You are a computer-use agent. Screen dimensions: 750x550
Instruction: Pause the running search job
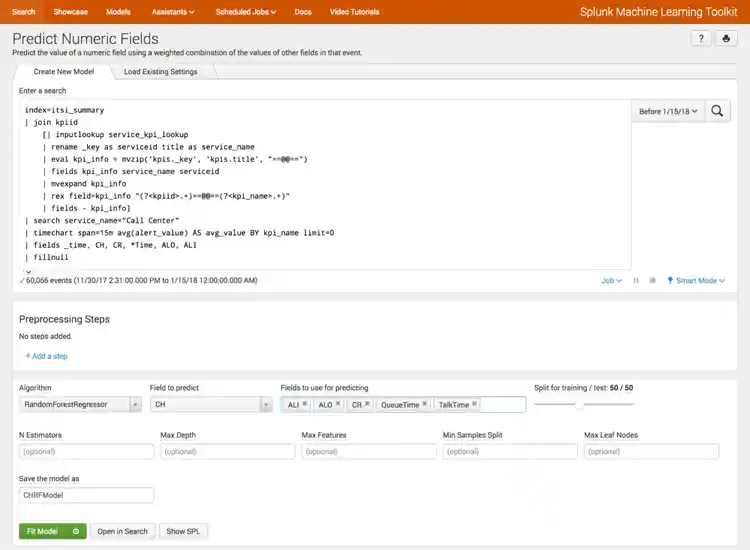pyautogui.click(x=636, y=281)
